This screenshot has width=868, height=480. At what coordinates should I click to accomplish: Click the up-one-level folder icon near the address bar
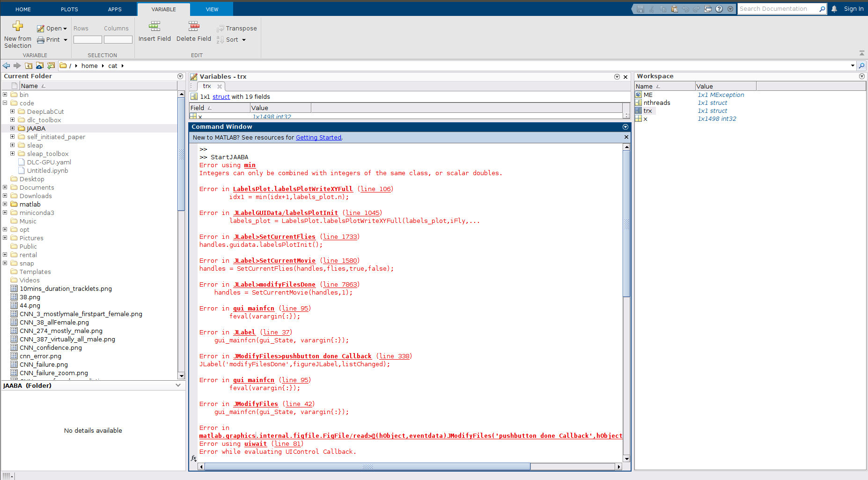click(x=29, y=66)
